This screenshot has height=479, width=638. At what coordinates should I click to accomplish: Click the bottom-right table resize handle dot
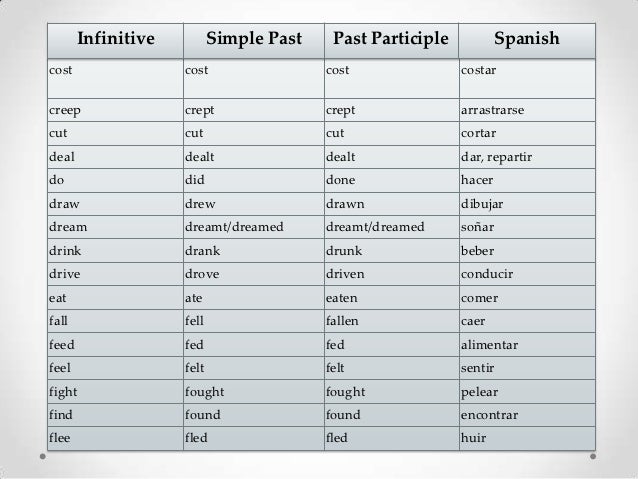[x=593, y=457]
